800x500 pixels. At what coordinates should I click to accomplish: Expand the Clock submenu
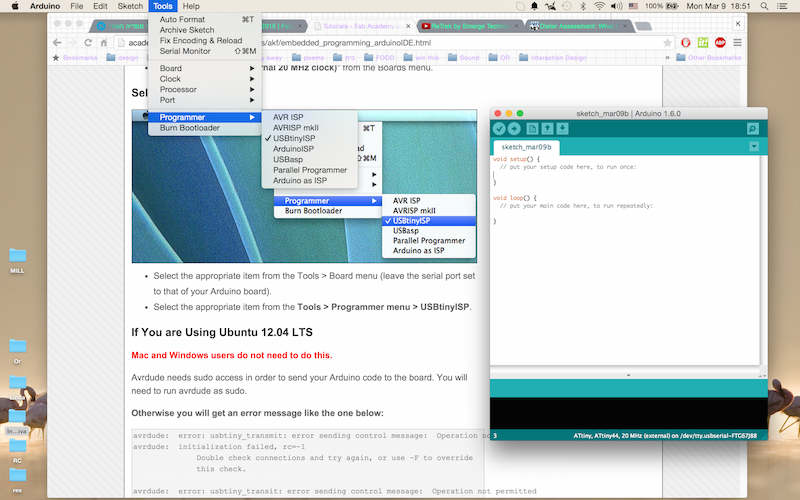pos(205,79)
